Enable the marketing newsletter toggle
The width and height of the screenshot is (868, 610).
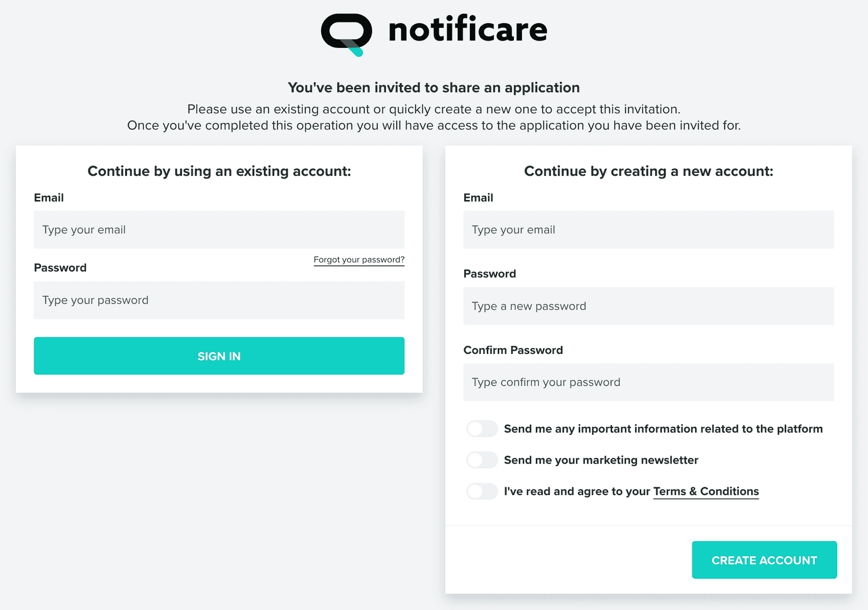pos(481,460)
